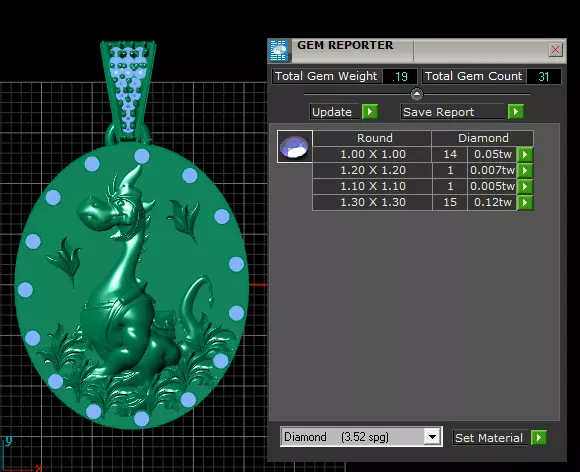Click the green arrow for the 0.007tw row
The height and width of the screenshot is (472, 580).
[x=525, y=170]
